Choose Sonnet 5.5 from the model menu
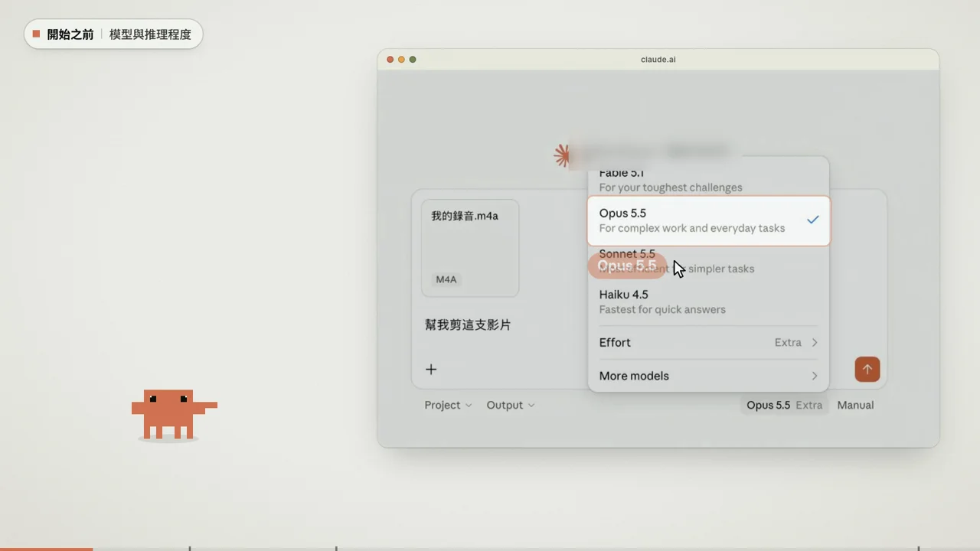Image resolution: width=980 pixels, height=551 pixels. 708,261
